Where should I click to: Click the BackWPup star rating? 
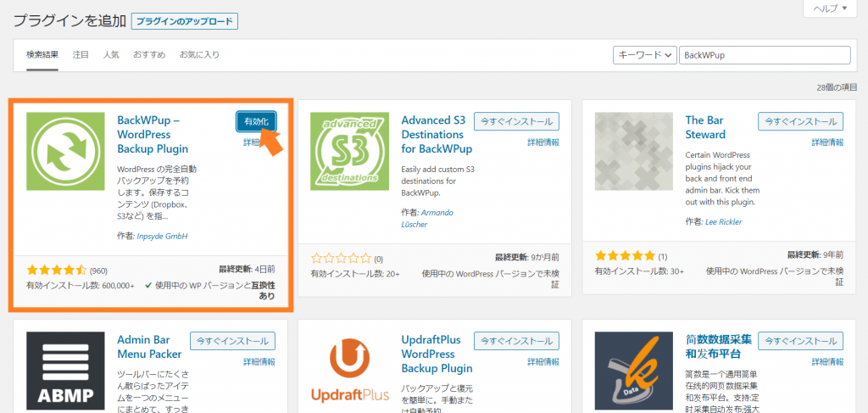pyautogui.click(x=57, y=271)
